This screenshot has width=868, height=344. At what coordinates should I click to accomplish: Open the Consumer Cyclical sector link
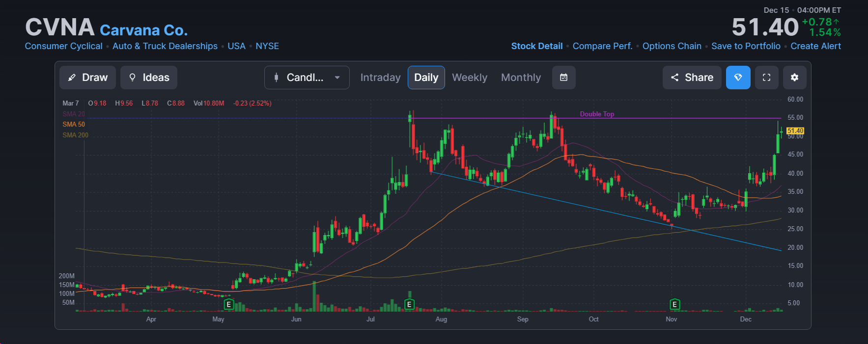pyautogui.click(x=64, y=46)
